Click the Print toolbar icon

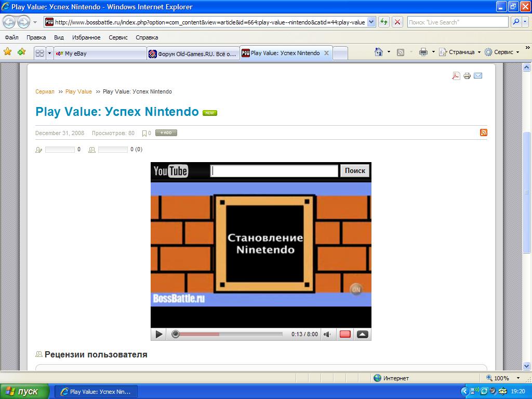click(423, 52)
